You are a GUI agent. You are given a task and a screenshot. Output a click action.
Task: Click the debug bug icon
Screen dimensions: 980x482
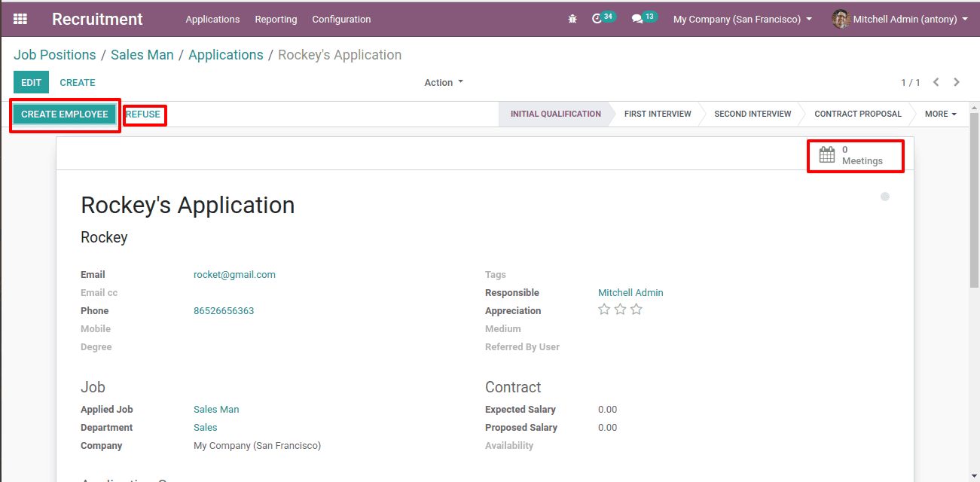572,19
